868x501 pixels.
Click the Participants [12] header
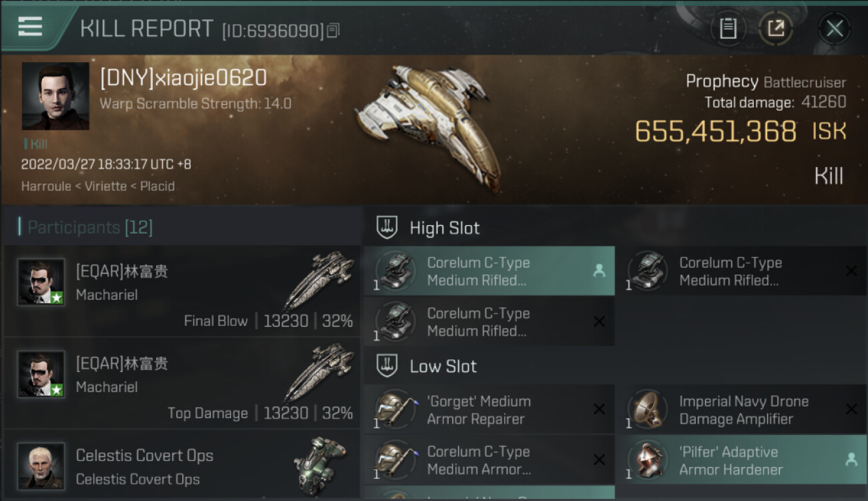point(85,227)
